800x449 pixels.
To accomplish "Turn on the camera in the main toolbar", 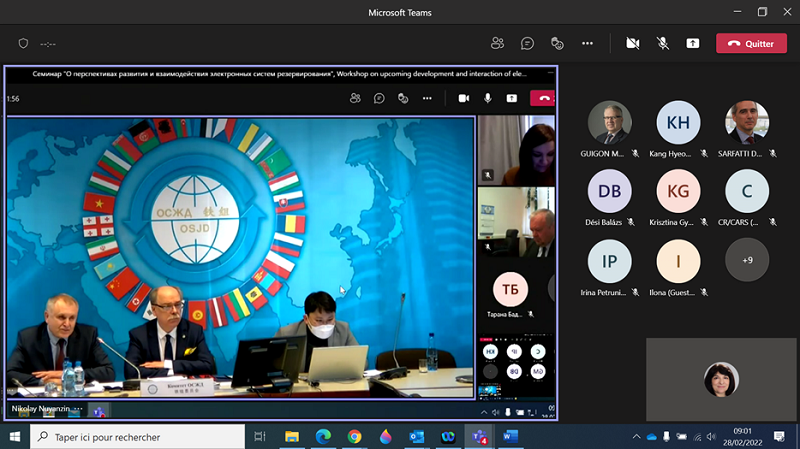I will click(x=632, y=44).
